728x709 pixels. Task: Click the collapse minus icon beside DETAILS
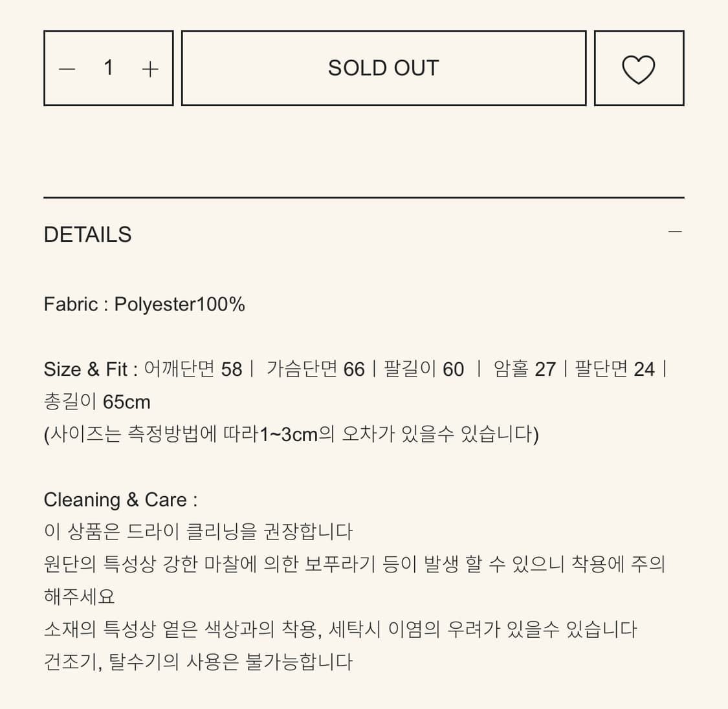674,230
